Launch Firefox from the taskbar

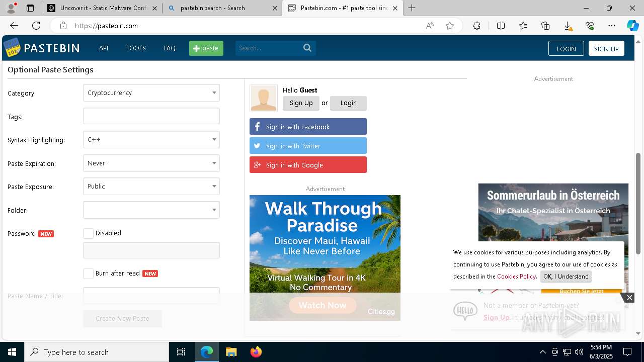256,352
